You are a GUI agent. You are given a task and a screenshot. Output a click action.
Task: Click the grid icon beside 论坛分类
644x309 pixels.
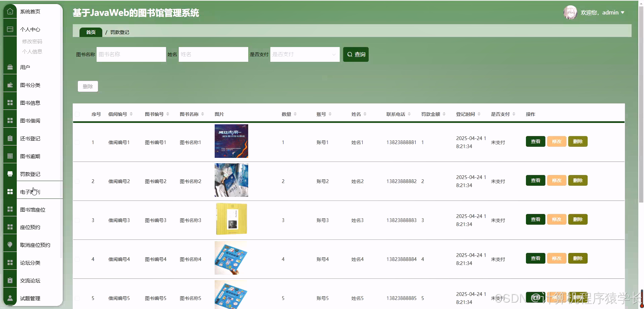(x=10, y=263)
